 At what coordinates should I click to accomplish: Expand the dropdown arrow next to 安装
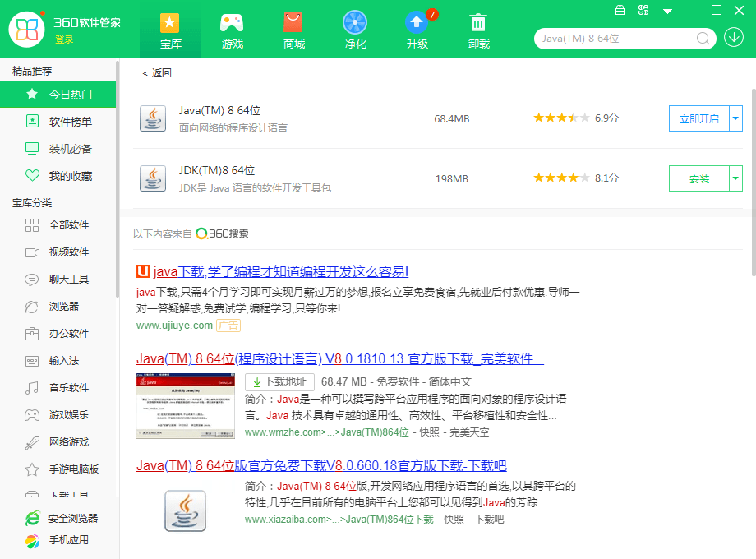coord(735,179)
